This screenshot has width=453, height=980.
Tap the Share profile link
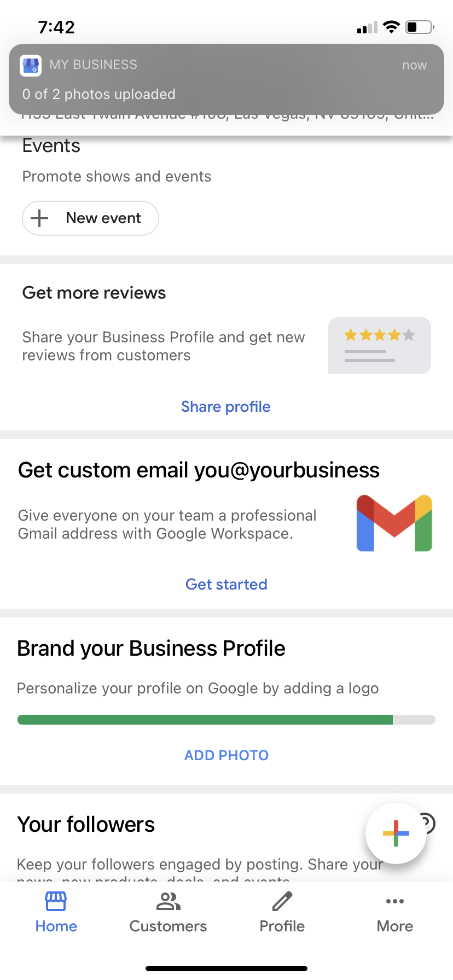click(226, 407)
